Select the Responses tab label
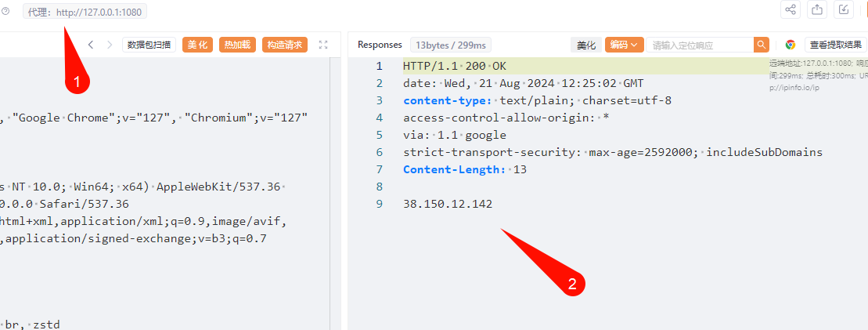The height and width of the screenshot is (330, 868). coord(380,45)
